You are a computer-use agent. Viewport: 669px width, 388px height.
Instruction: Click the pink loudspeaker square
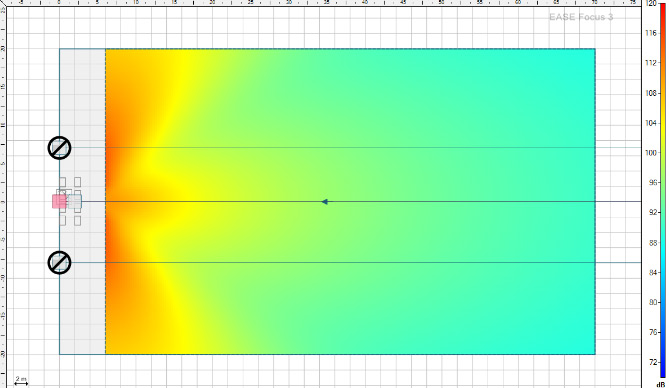(59, 201)
